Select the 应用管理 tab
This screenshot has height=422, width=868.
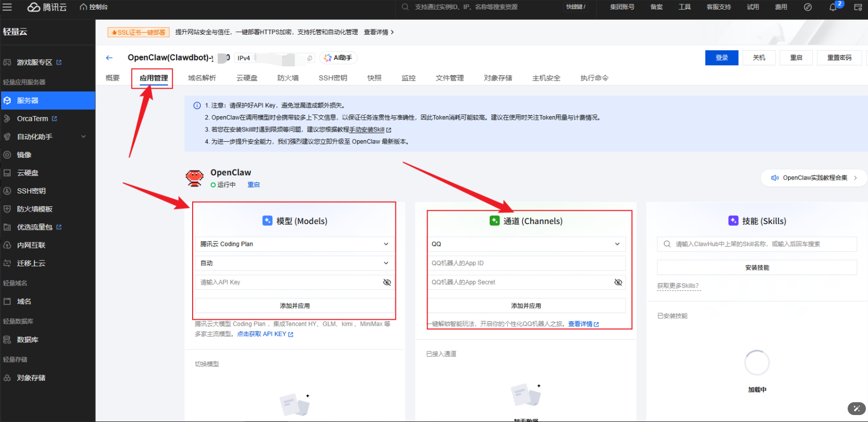click(154, 78)
